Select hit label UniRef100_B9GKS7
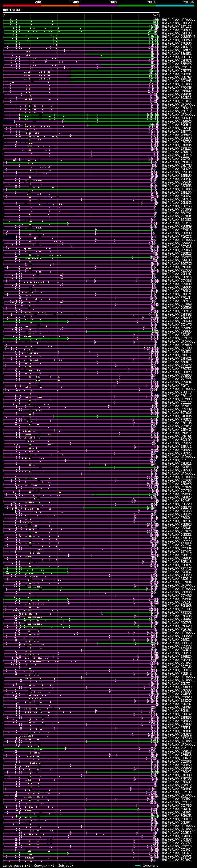Viewport: 197px width, 868px height. coord(177,196)
